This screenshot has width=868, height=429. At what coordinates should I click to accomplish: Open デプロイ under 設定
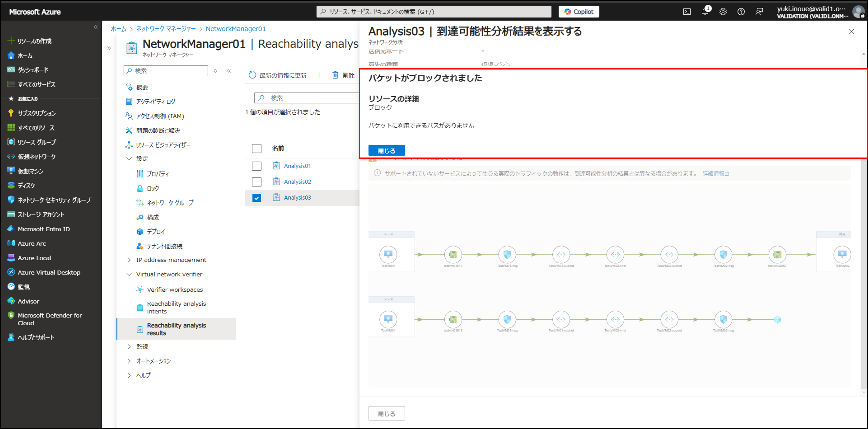150,232
